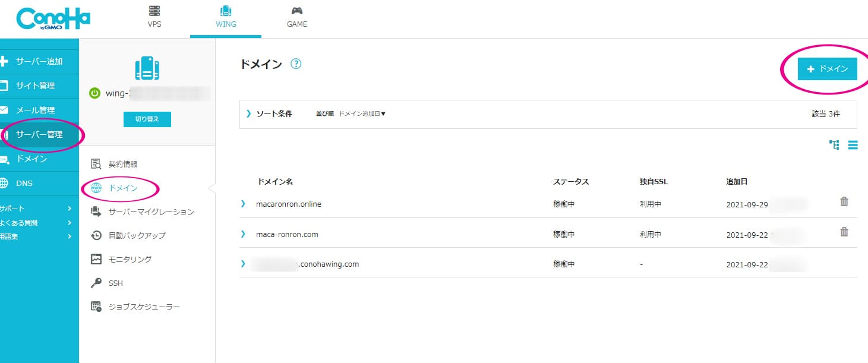Expand the conohawing.com row
This screenshot has height=363, width=868.
[x=243, y=264]
